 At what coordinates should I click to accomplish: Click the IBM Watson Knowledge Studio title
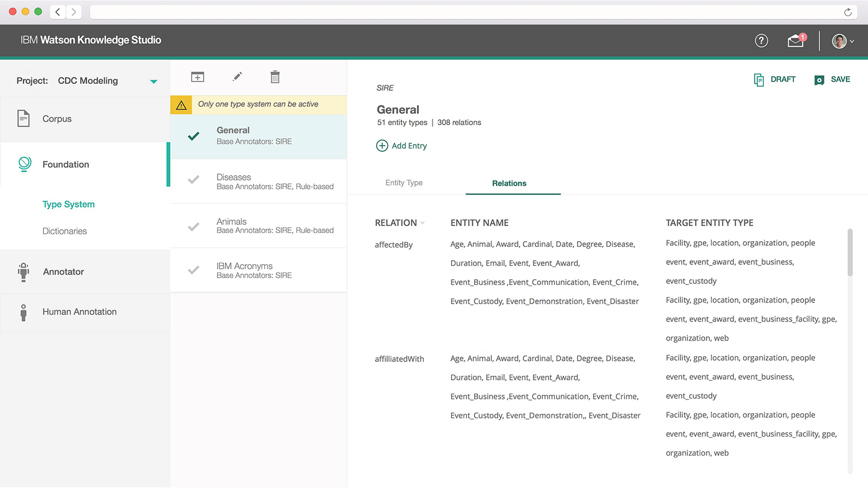pyautogui.click(x=91, y=40)
